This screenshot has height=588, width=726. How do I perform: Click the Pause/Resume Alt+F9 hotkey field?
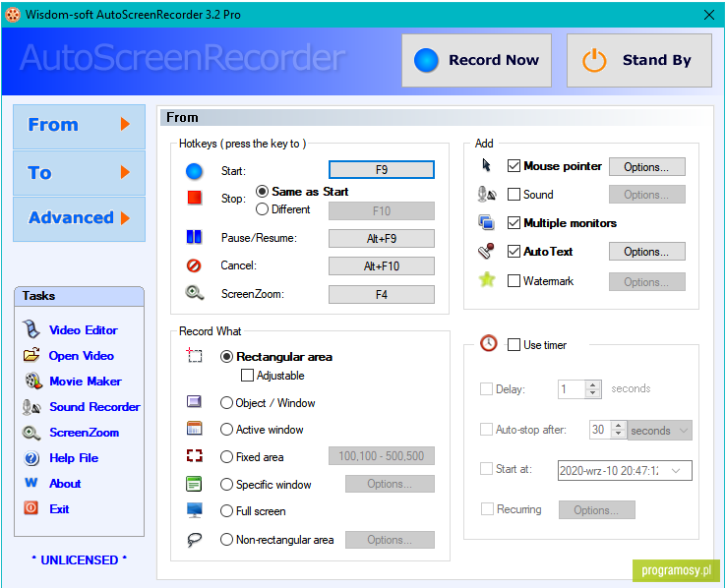pyautogui.click(x=382, y=238)
